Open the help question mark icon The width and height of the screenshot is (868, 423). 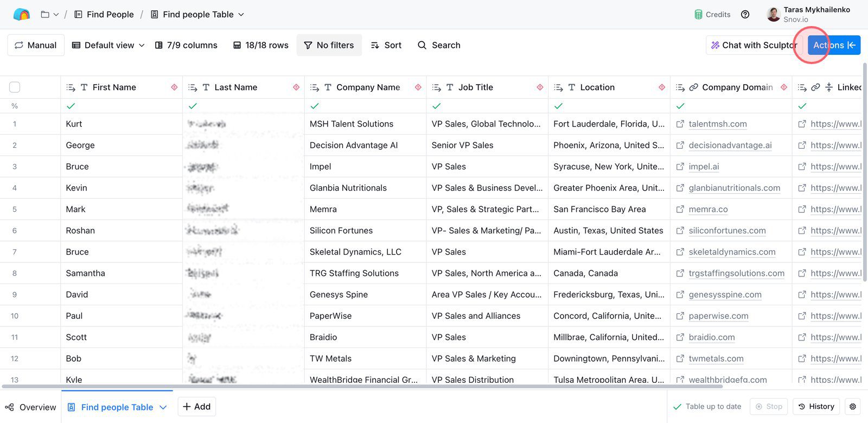745,15
